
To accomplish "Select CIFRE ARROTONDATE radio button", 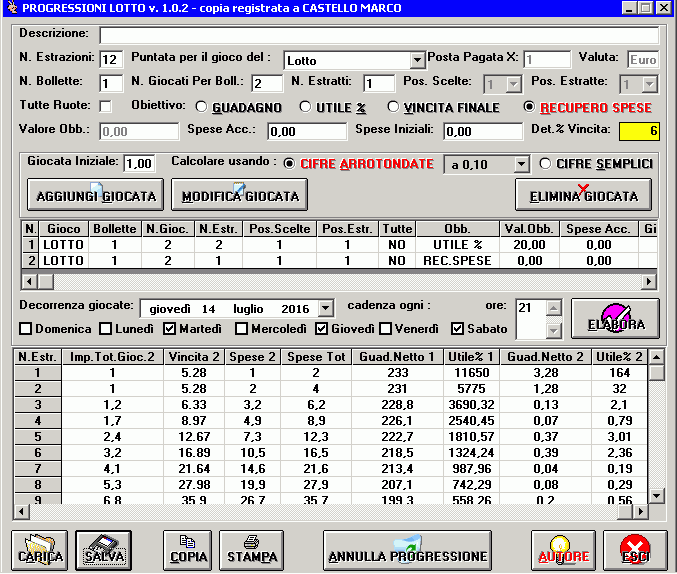I will pyautogui.click(x=289, y=164).
